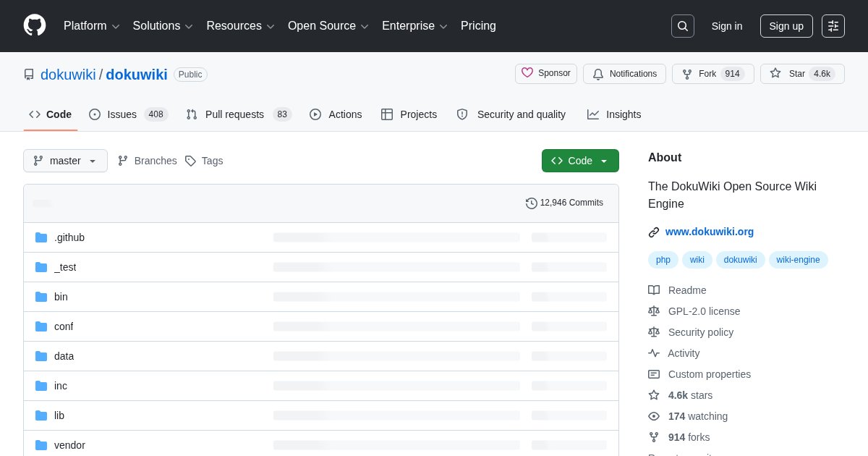This screenshot has height=456, width=868.
Task: Click the conf folder icon
Action: (41, 326)
